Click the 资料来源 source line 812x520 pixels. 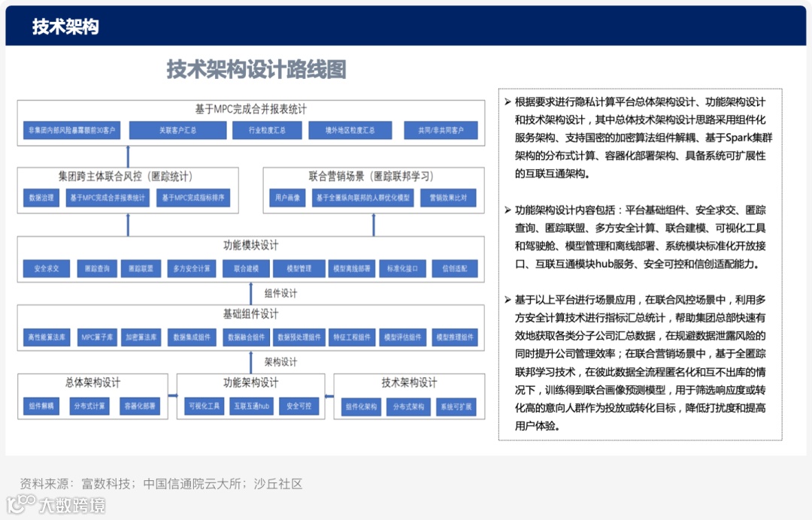click(161, 484)
